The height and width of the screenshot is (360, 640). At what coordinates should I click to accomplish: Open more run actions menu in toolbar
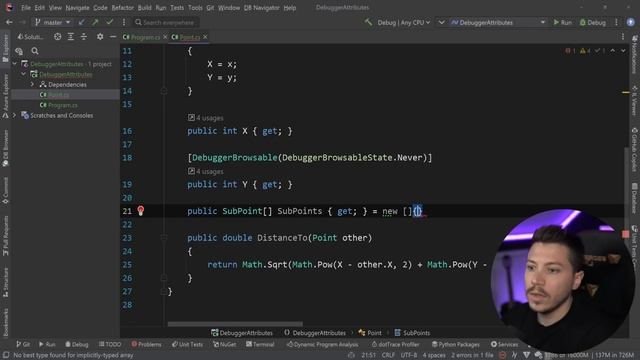[616, 22]
